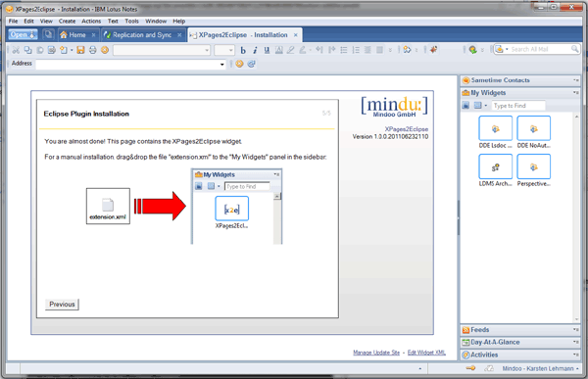Click the Save floppy disk icon

[x=80, y=50]
